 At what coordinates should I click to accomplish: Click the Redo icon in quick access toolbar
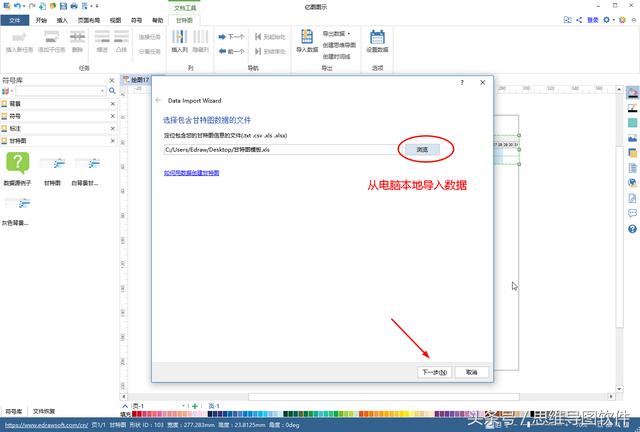(32, 6)
